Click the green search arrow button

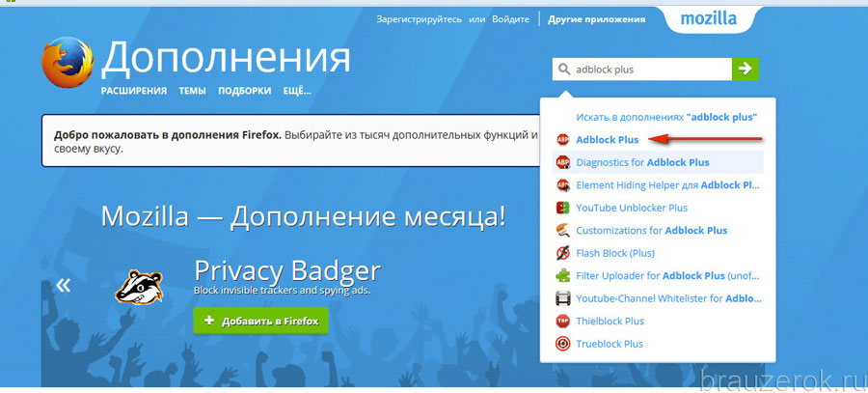click(x=746, y=70)
